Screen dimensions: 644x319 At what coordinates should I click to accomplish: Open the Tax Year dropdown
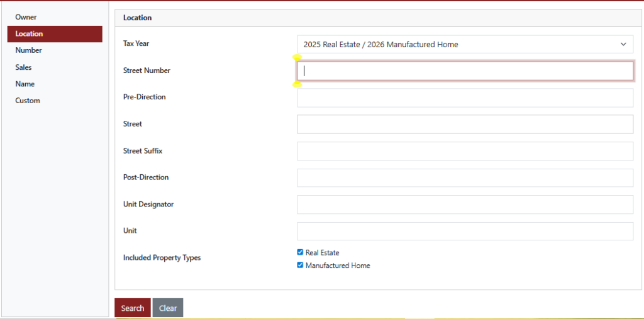[465, 45]
